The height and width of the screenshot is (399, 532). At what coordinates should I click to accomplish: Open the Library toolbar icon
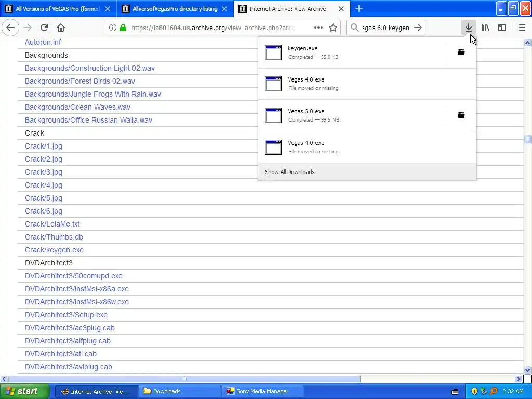coord(485,28)
